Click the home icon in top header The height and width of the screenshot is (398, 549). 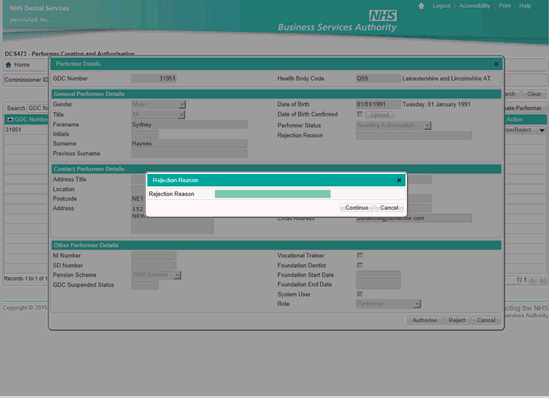coord(421,6)
